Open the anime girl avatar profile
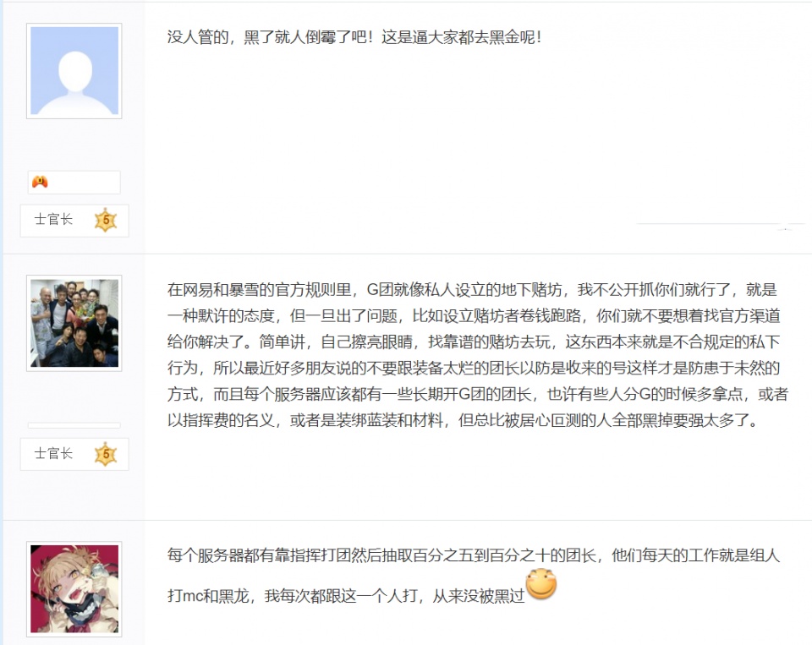The height and width of the screenshot is (645, 812). point(74,589)
